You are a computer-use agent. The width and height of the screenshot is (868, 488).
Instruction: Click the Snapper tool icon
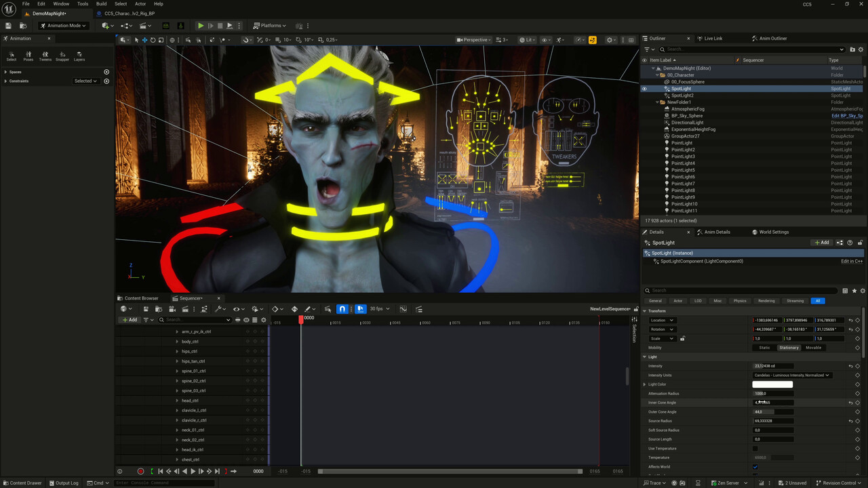click(x=62, y=56)
